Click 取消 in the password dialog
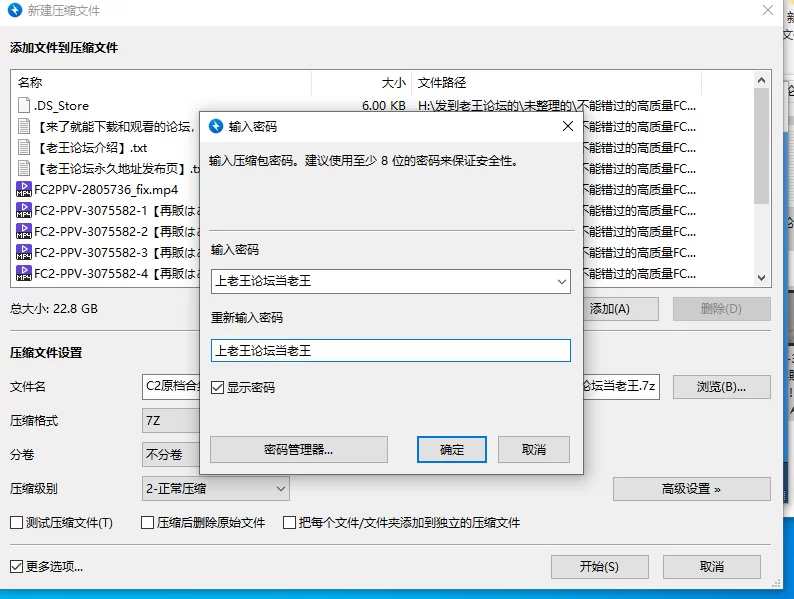The image size is (794, 599). (534, 450)
